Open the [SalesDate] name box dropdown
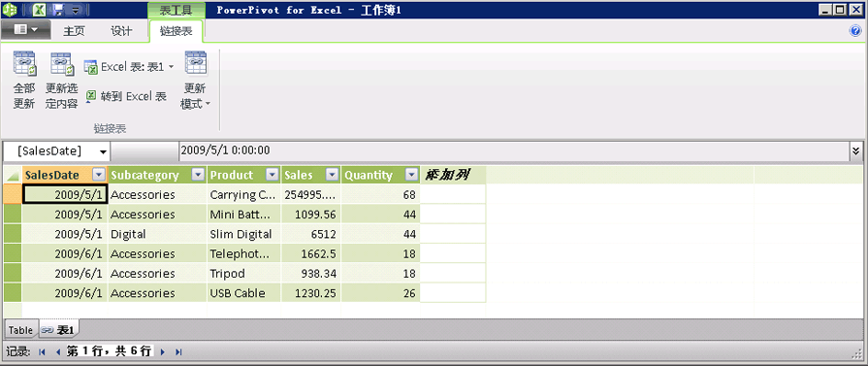Screen dimensions: 868x366 coord(103,151)
